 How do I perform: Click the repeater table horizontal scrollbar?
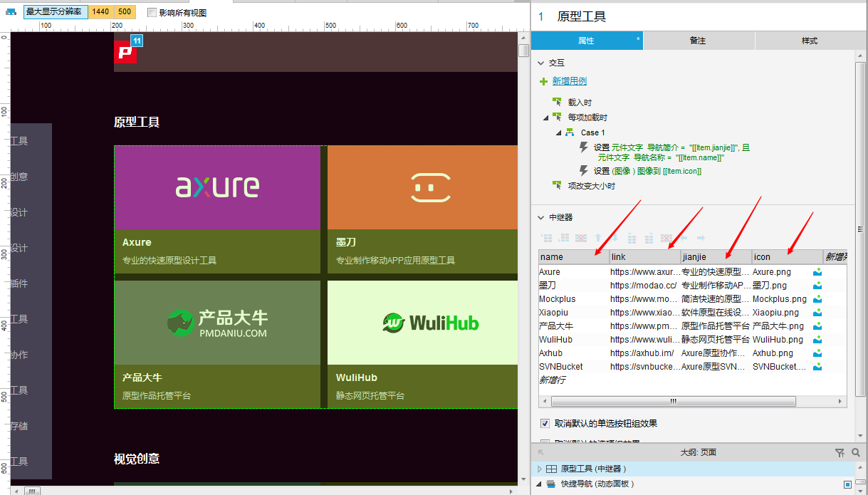673,402
